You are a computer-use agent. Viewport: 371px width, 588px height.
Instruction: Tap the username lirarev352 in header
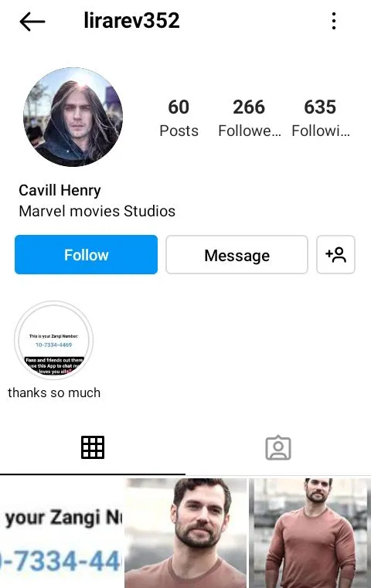click(x=131, y=21)
